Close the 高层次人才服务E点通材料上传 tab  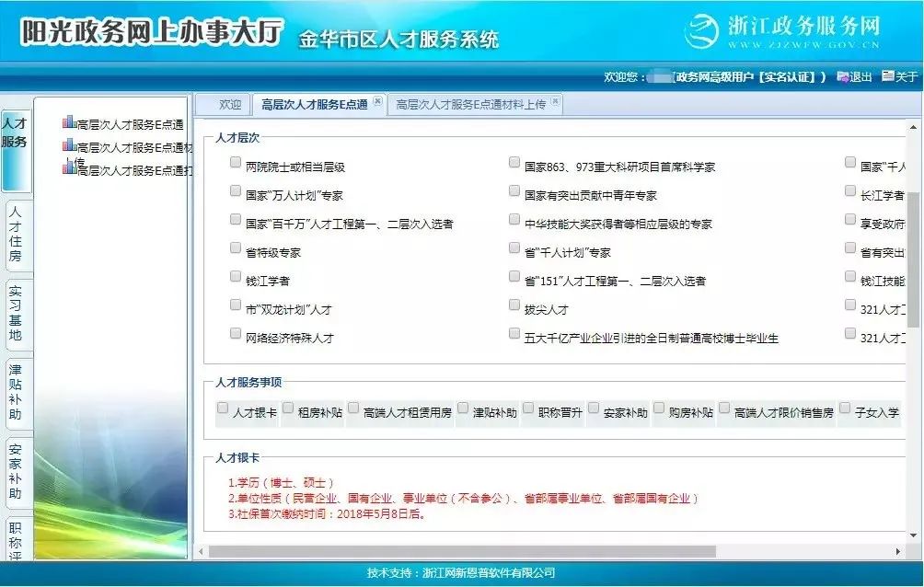[556, 102]
